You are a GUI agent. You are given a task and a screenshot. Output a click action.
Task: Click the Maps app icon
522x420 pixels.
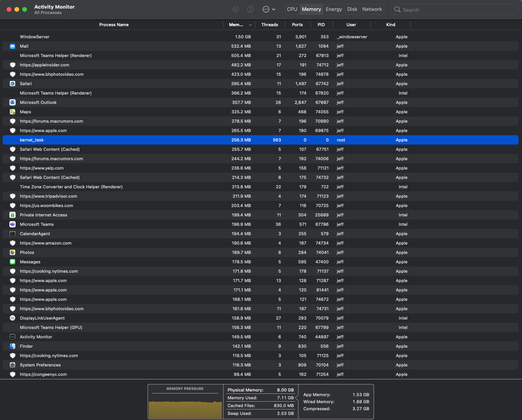(x=12, y=112)
